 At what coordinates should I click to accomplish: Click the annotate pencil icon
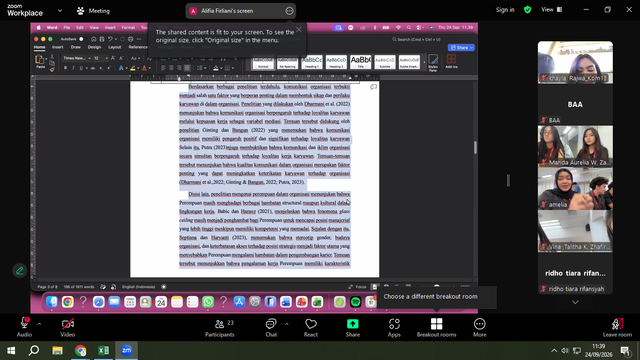tap(19, 270)
